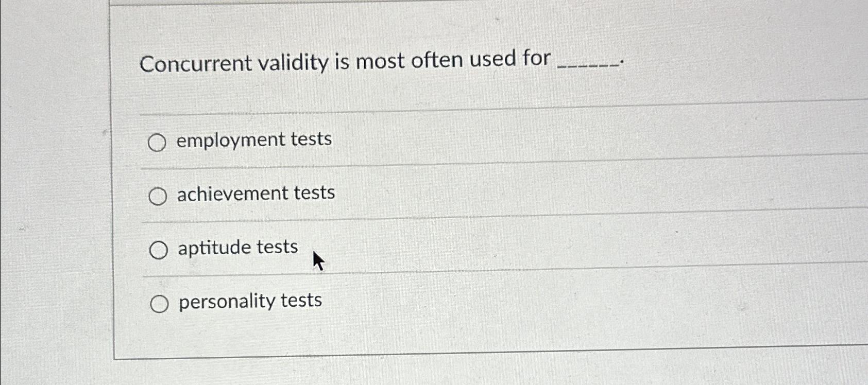The height and width of the screenshot is (385, 868).
Task: Select the employment tests radio button
Action: pyautogui.click(x=158, y=142)
